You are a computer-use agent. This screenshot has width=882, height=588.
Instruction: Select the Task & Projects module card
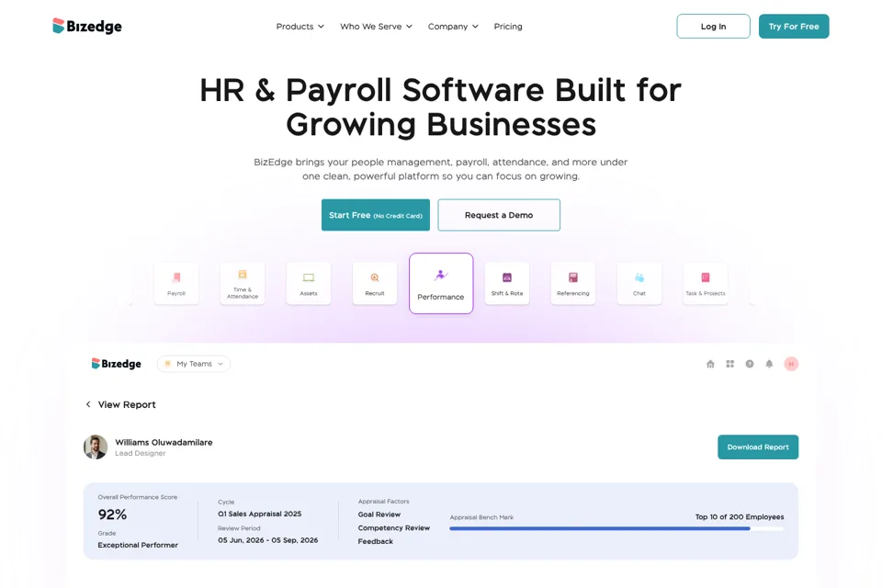click(706, 284)
